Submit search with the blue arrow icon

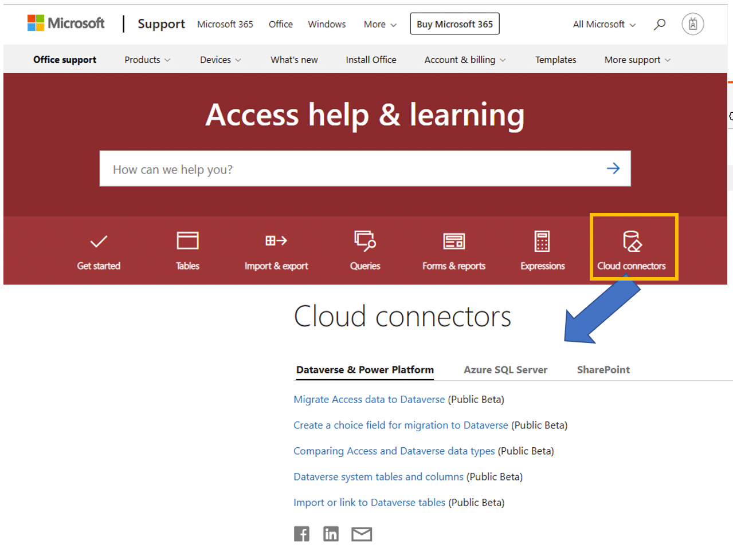613,168
